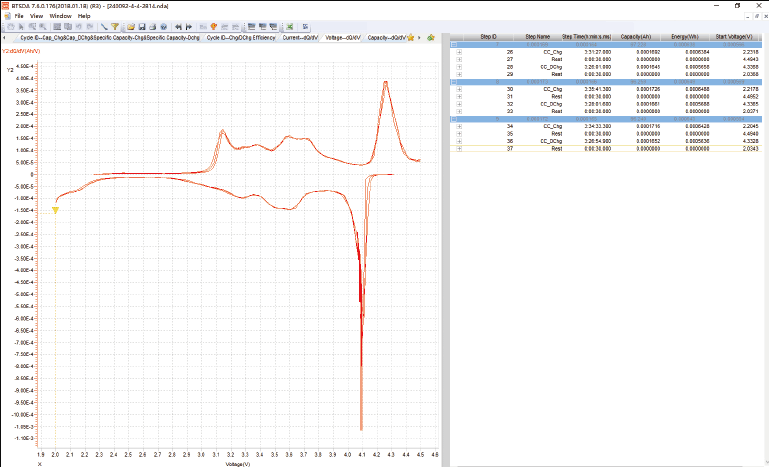This screenshot has height=467, width=769.
Task: Click the green Excel export icon
Action: (x=290, y=26)
